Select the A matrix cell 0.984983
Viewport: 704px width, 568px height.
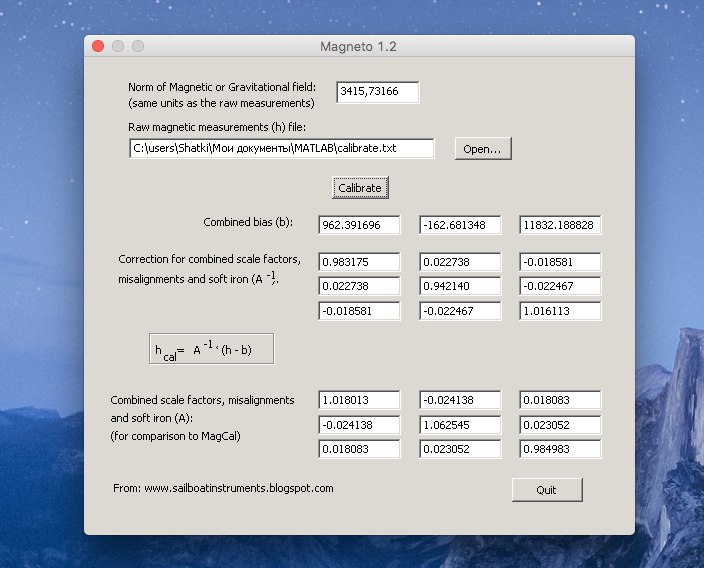(x=560, y=448)
